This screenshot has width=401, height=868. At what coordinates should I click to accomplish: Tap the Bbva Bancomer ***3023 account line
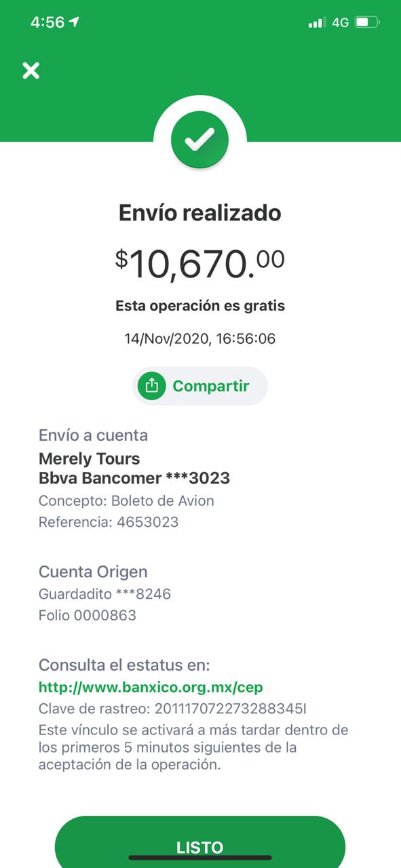[134, 478]
